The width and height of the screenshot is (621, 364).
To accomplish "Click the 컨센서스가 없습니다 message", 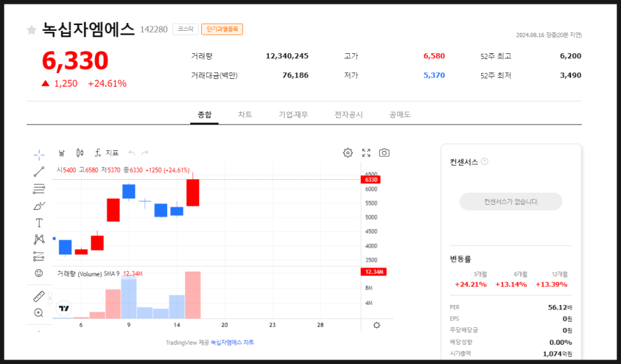I will (511, 202).
